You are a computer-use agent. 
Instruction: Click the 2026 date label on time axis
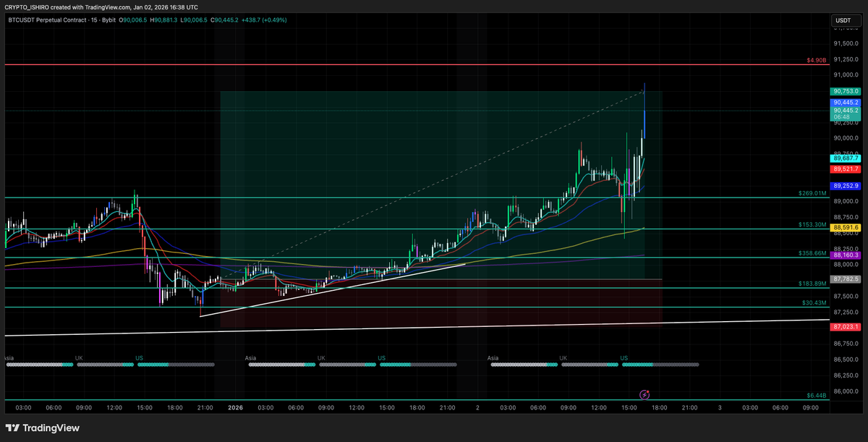pyautogui.click(x=237, y=407)
